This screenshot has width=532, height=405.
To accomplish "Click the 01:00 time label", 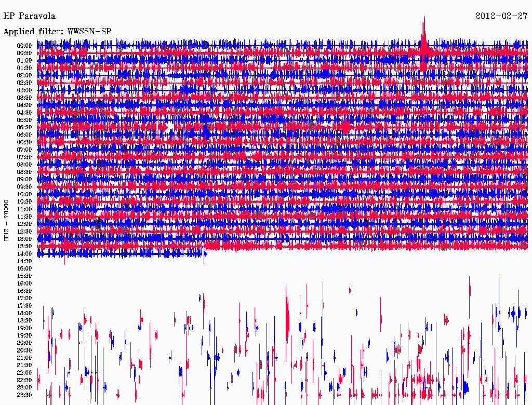I will pyautogui.click(x=24, y=60).
